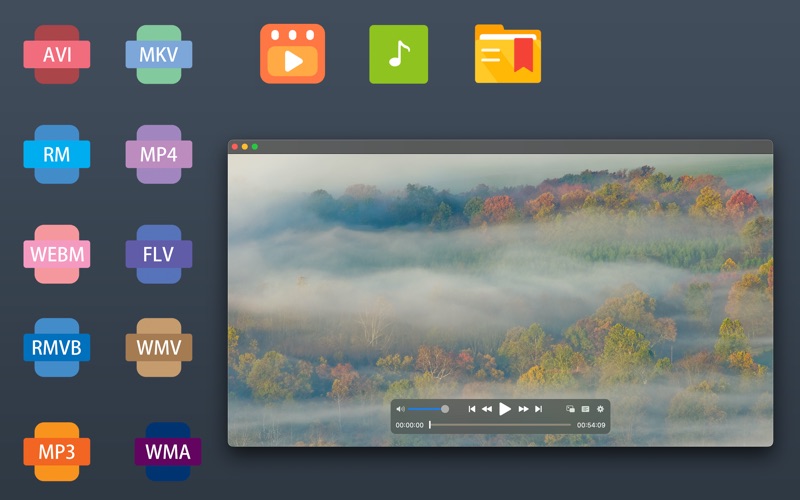Skip to the next track

click(539, 409)
